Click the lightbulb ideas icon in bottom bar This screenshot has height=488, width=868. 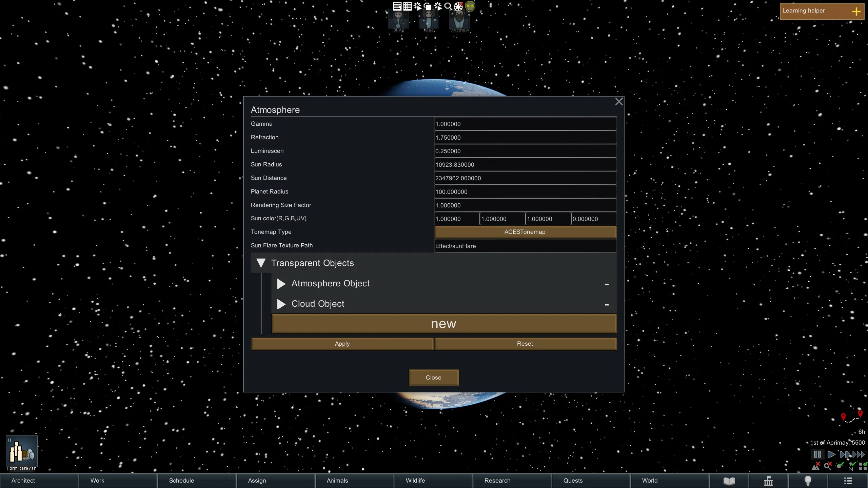pos(808,481)
